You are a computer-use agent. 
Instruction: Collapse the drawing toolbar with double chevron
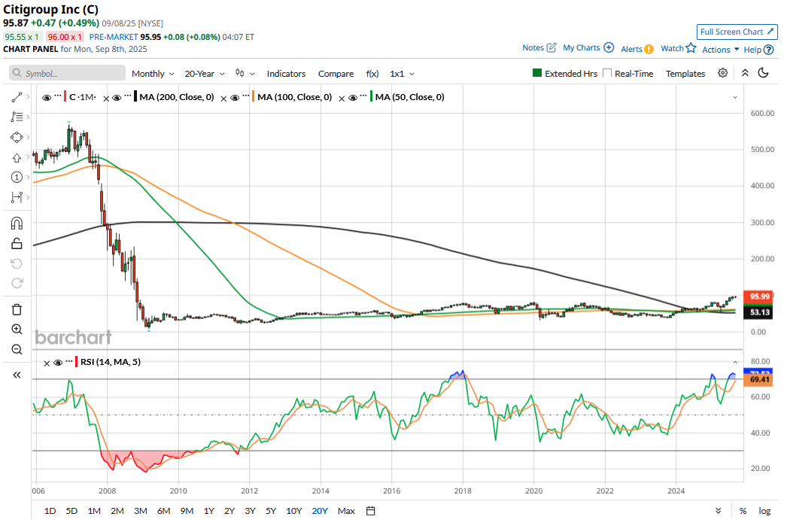(x=17, y=375)
